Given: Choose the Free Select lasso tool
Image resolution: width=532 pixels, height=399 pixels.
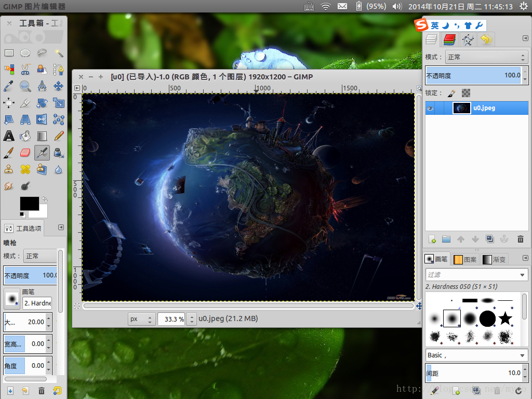Looking at the screenshot, I should (x=42, y=53).
